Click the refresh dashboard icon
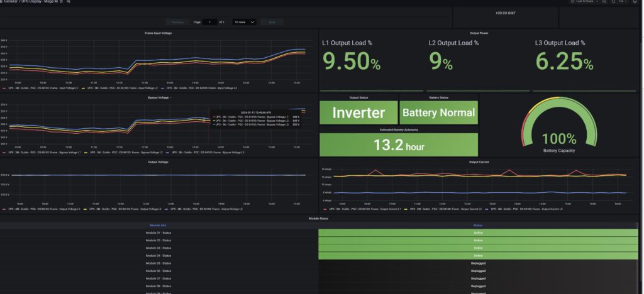Screen dimensions: 644x294 614,2
